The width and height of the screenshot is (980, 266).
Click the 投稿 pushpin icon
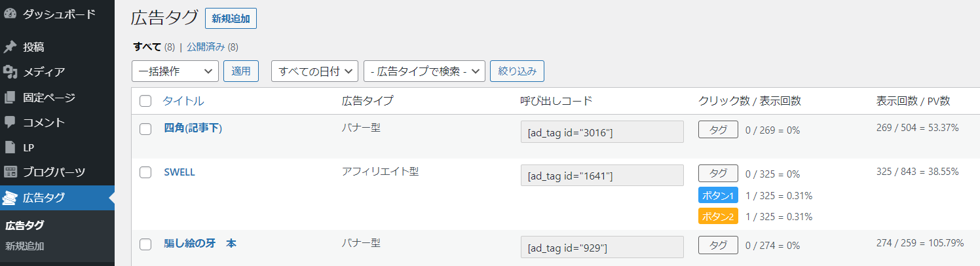10,47
